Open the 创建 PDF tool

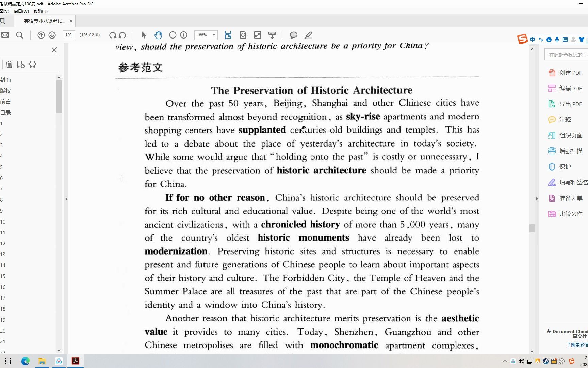(x=565, y=73)
